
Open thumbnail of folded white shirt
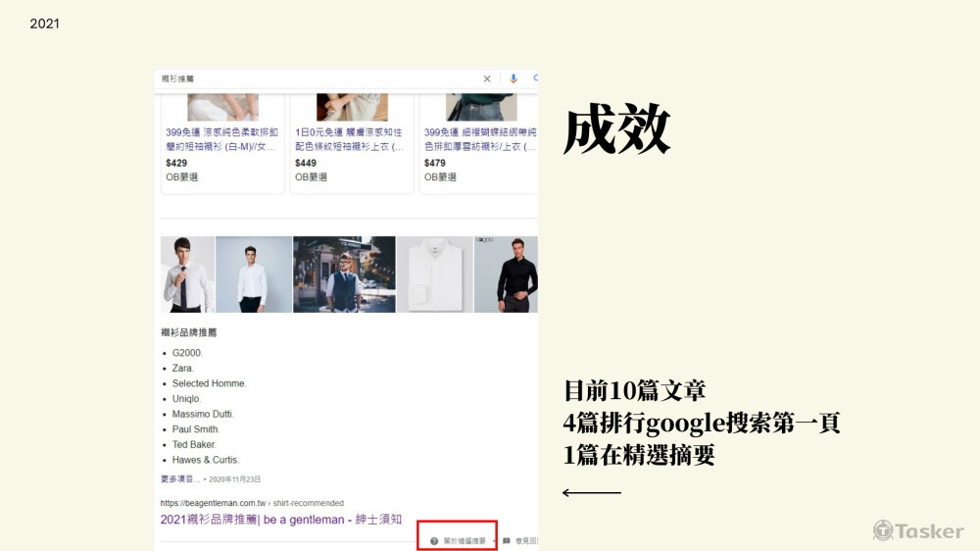(435, 275)
